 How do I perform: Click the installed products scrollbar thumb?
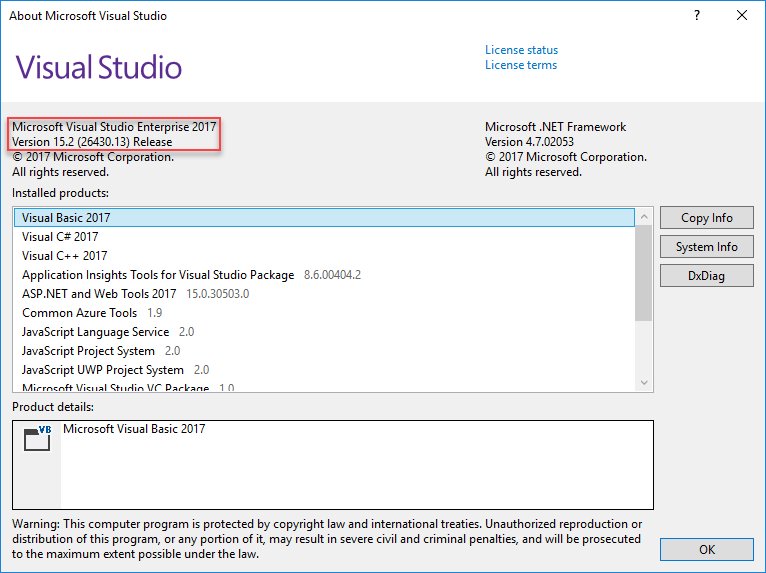coord(644,273)
